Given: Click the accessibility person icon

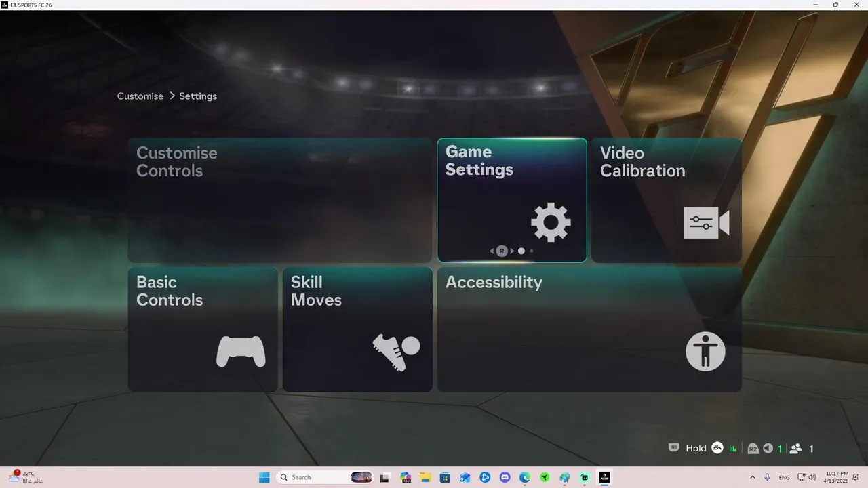Looking at the screenshot, I should [x=705, y=351].
